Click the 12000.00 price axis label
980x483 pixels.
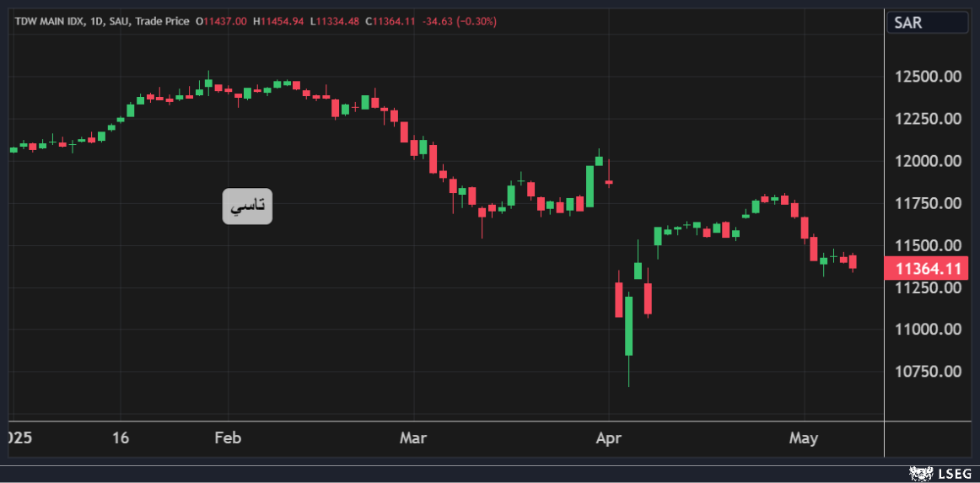[x=928, y=161]
